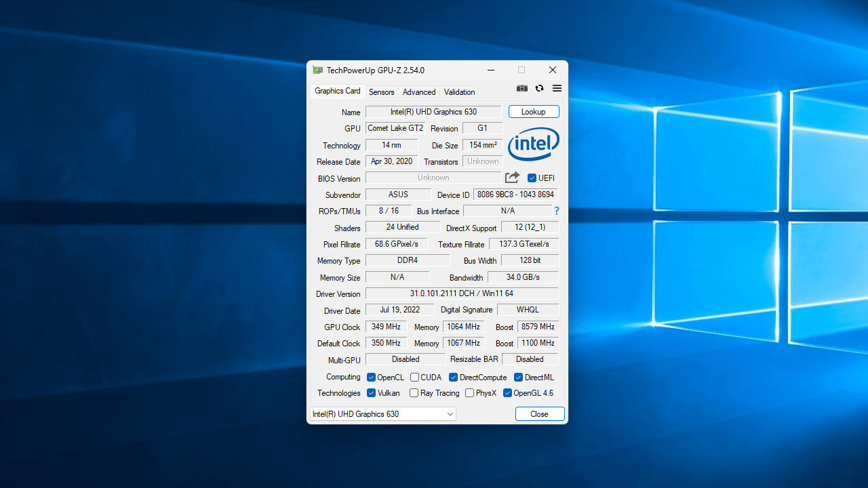Click the Computing label text

point(343,377)
